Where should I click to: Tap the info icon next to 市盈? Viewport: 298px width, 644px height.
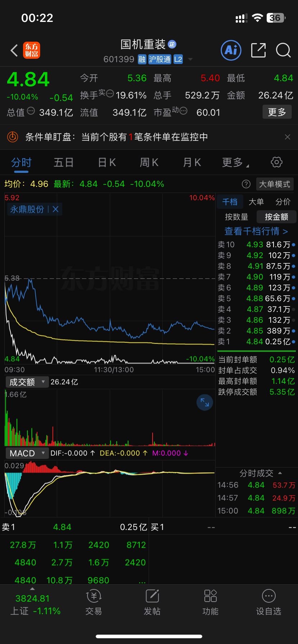tap(183, 111)
